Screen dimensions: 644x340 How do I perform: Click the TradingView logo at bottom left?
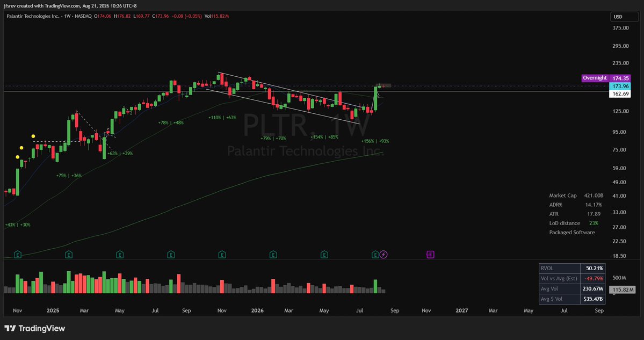tap(34, 329)
